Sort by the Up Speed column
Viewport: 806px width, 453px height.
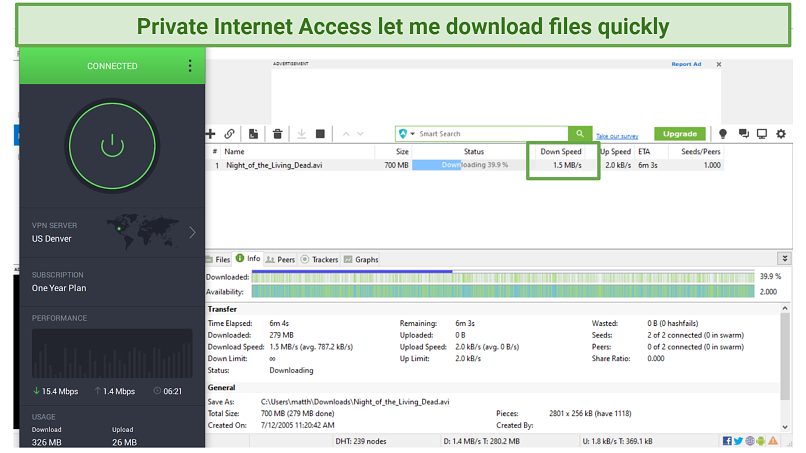616,152
